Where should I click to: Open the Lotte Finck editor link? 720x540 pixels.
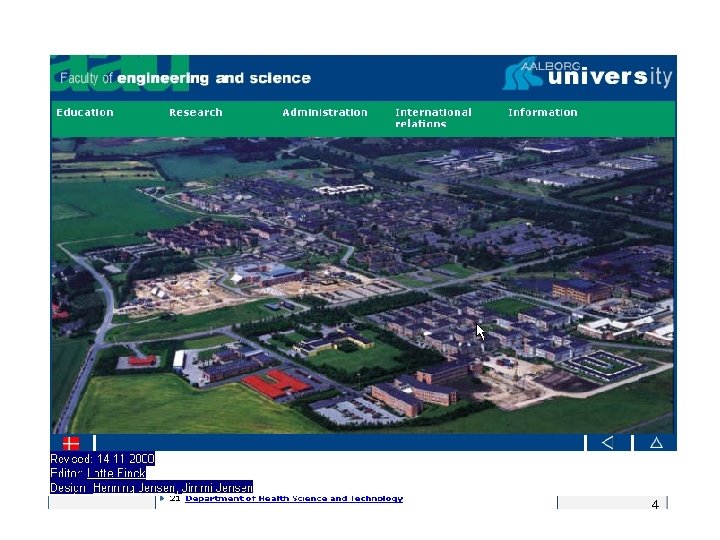point(116,473)
